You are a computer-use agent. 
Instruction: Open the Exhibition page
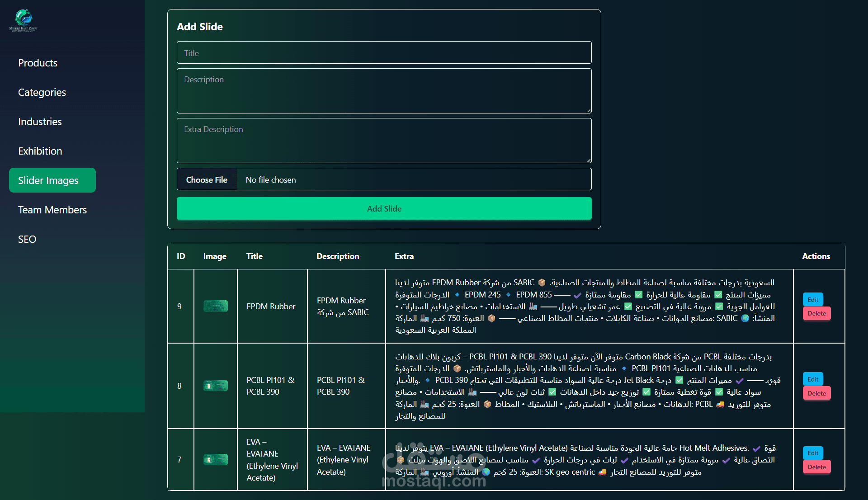40,151
